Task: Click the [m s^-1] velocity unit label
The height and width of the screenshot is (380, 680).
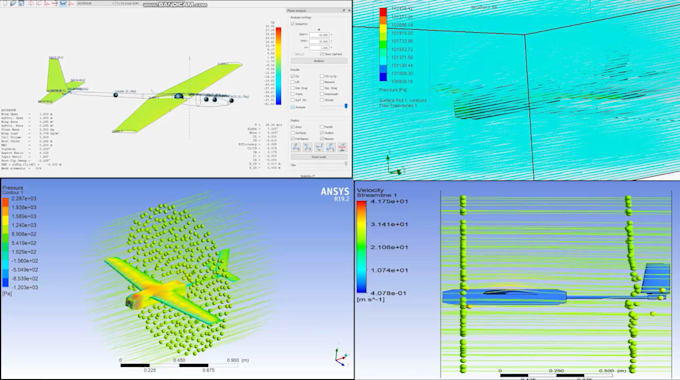Action: (x=371, y=299)
